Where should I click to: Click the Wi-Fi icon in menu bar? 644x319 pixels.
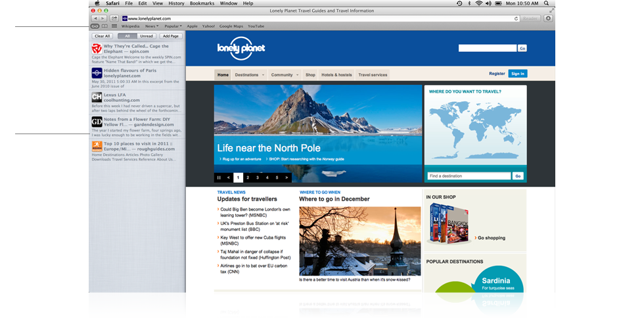(x=479, y=3)
